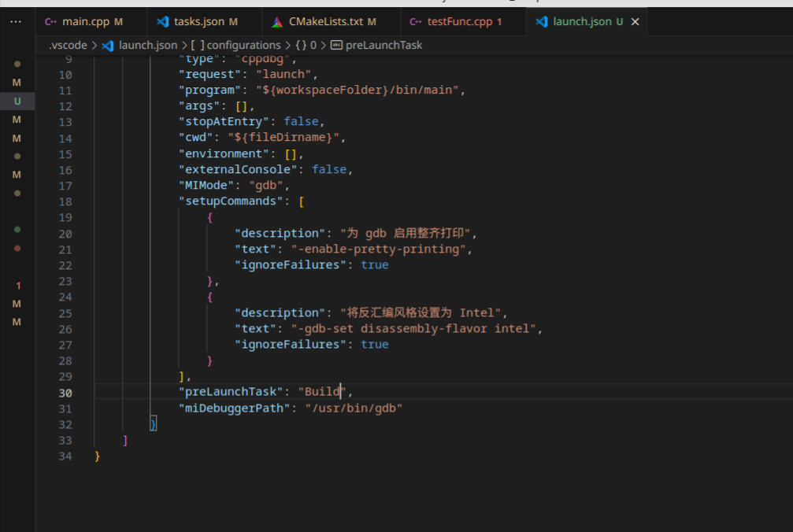The height and width of the screenshot is (532, 793).
Task: Click the launch.json file icon in breadcrumbs
Action: (108, 46)
